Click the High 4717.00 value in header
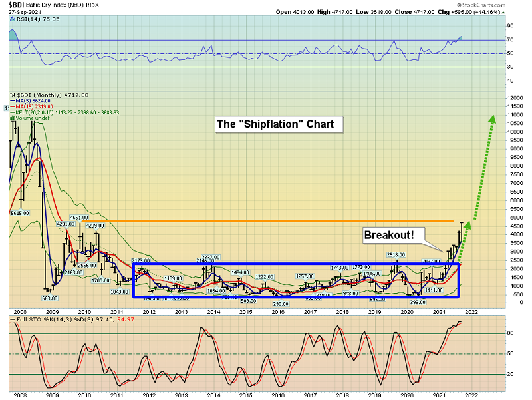Viewport: 532px width, 400px height. tap(335, 12)
